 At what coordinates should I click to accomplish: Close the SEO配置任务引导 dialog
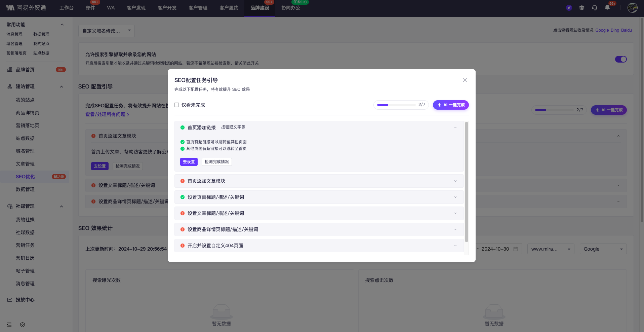pos(465,80)
